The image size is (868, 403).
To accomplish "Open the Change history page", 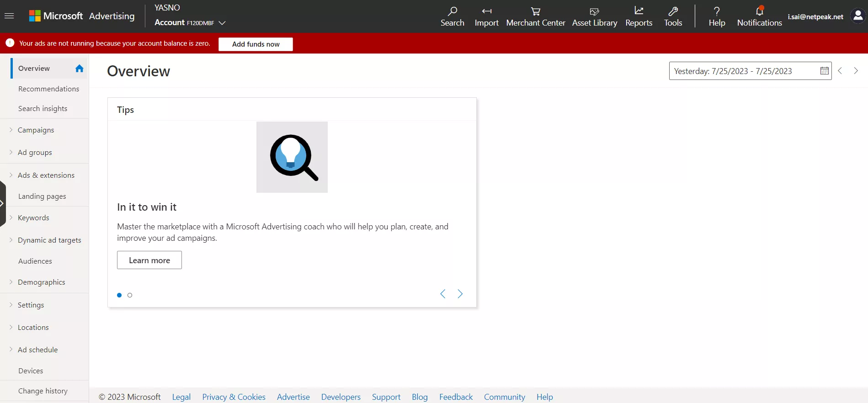I will point(43,391).
